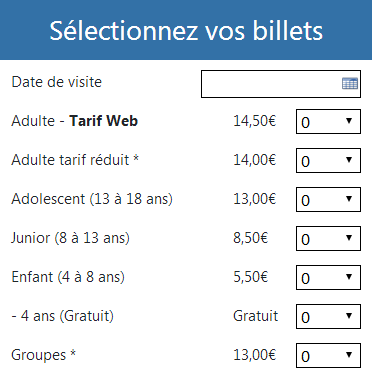Viewport: 372px width, 370px height.
Task: Choose quantity for the free under-4 ticket
Action: pos(328,316)
